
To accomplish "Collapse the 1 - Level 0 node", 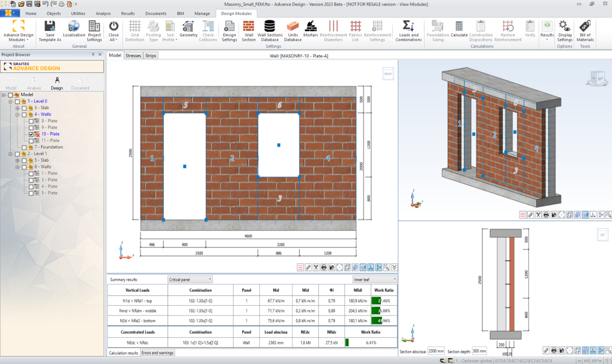I will pos(11,101).
